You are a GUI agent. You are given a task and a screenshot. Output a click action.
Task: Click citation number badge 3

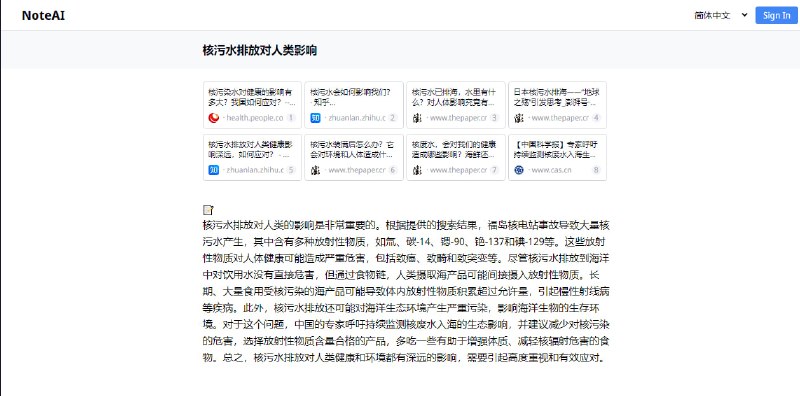(494, 118)
